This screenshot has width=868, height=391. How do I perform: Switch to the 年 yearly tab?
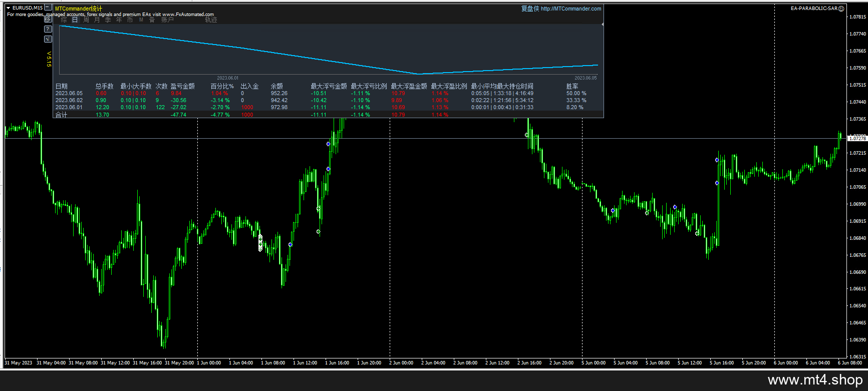click(x=119, y=20)
